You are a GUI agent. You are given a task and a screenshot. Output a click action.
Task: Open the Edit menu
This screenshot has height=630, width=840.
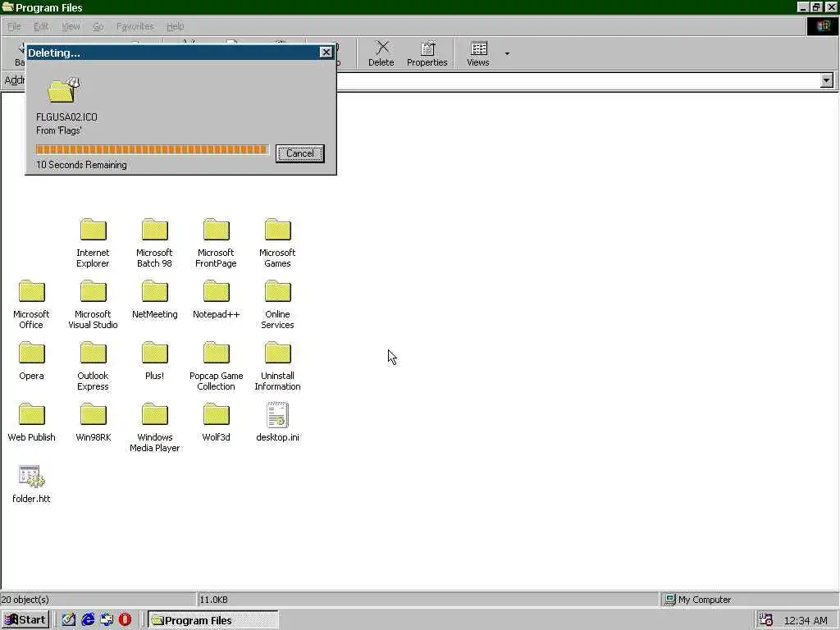pos(41,26)
